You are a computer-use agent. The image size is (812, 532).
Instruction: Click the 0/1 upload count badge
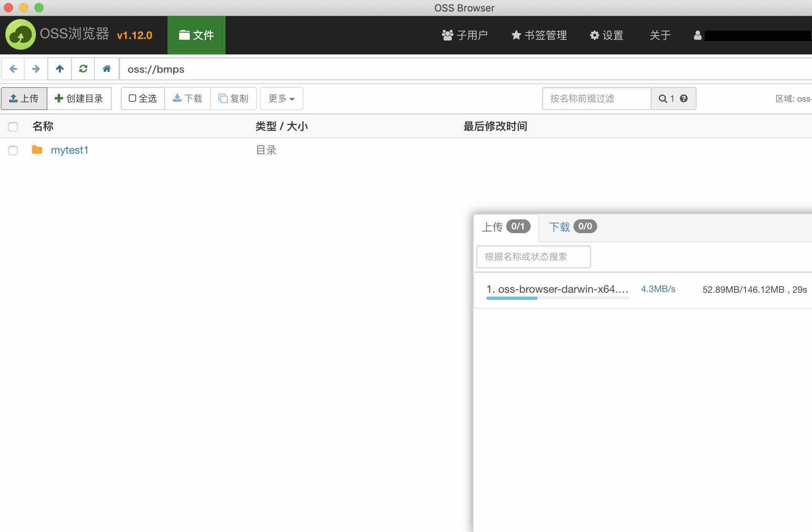point(518,226)
